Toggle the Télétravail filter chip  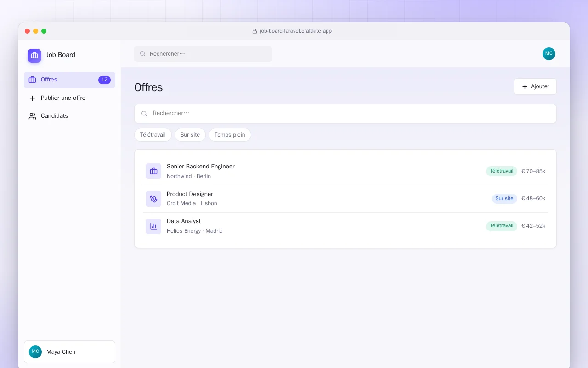coord(153,135)
